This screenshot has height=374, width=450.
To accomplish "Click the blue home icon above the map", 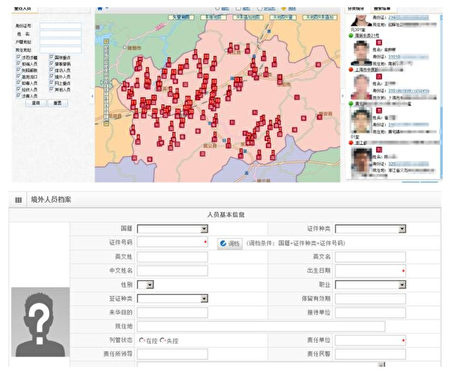I will tap(100, 8).
